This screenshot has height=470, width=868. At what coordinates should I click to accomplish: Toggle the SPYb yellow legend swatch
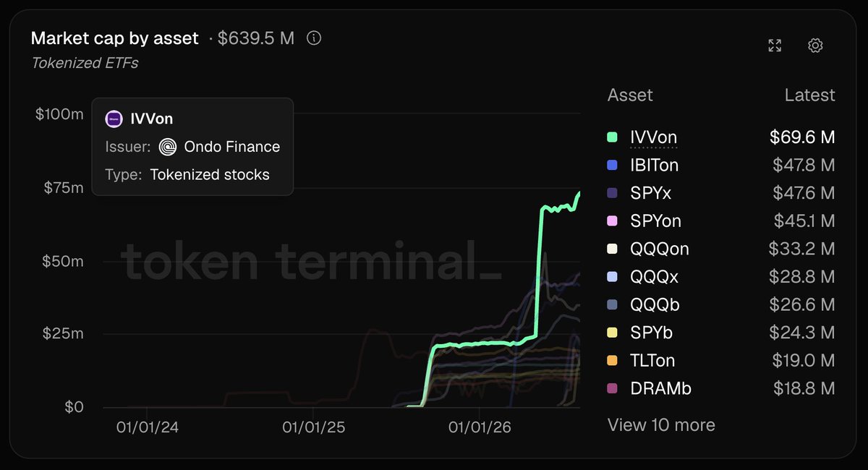[x=613, y=333]
